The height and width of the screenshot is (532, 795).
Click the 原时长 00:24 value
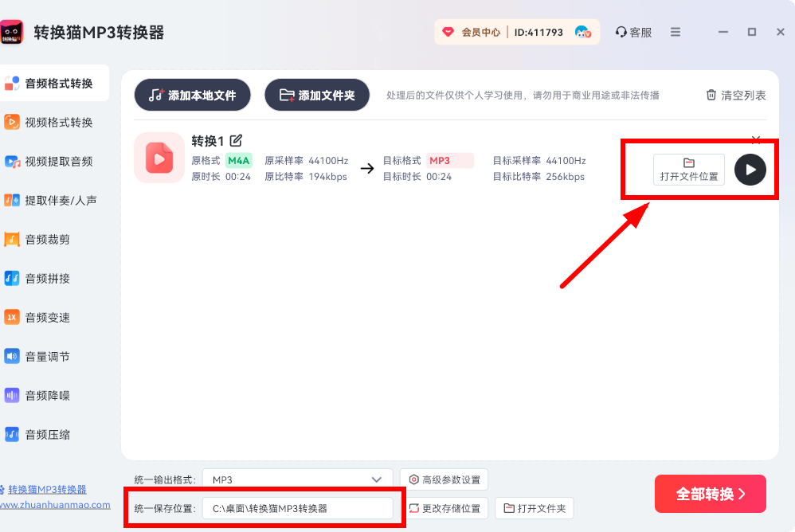pos(238,177)
